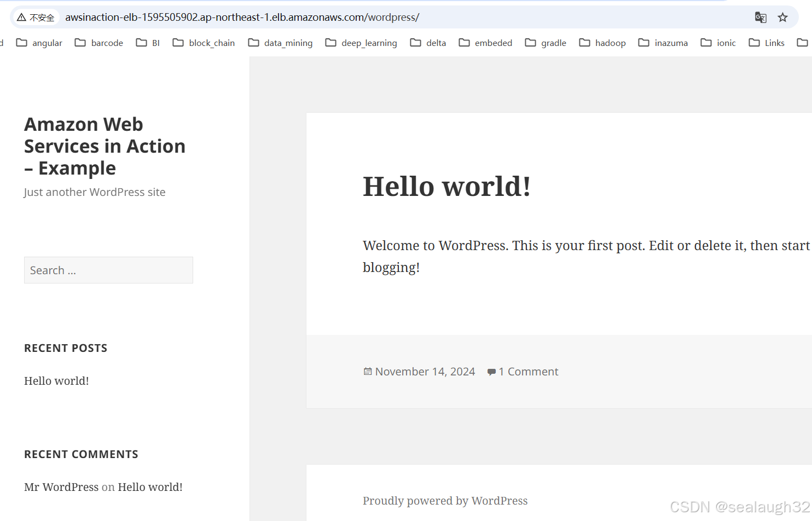The width and height of the screenshot is (812, 521).
Task: Click the Welcome to WordPress post text
Action: (x=586, y=257)
